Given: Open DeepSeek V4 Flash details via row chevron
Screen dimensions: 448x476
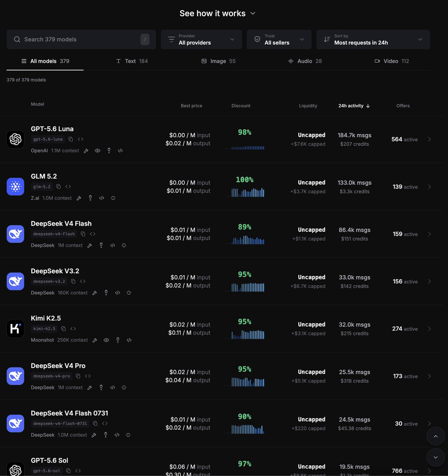Looking at the screenshot, I should 429,234.
